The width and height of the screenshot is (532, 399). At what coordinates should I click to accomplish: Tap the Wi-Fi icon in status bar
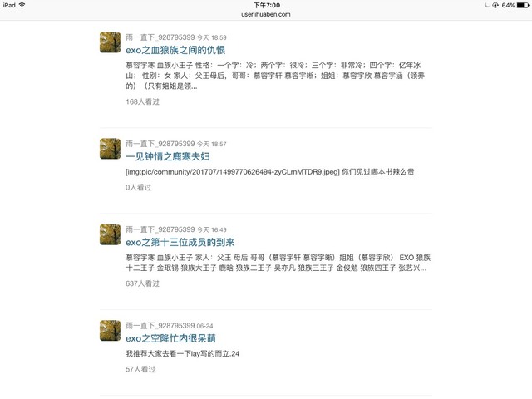click(x=22, y=5)
